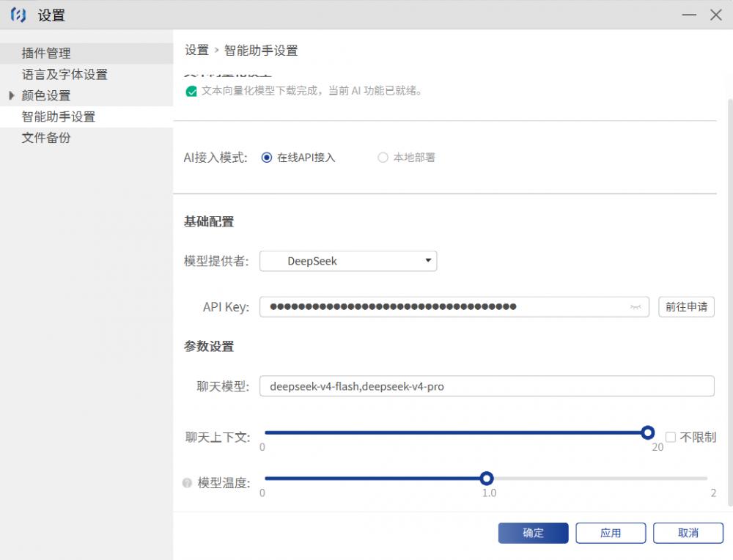Click the 前往申请 button for an API key

pos(686,307)
